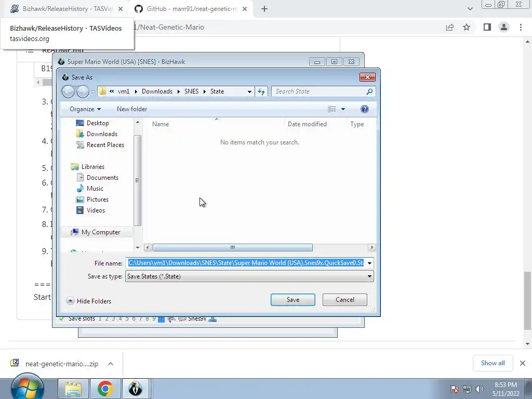
Task: Close the GitHub neat-genetic-mario tab
Action: pos(245,9)
